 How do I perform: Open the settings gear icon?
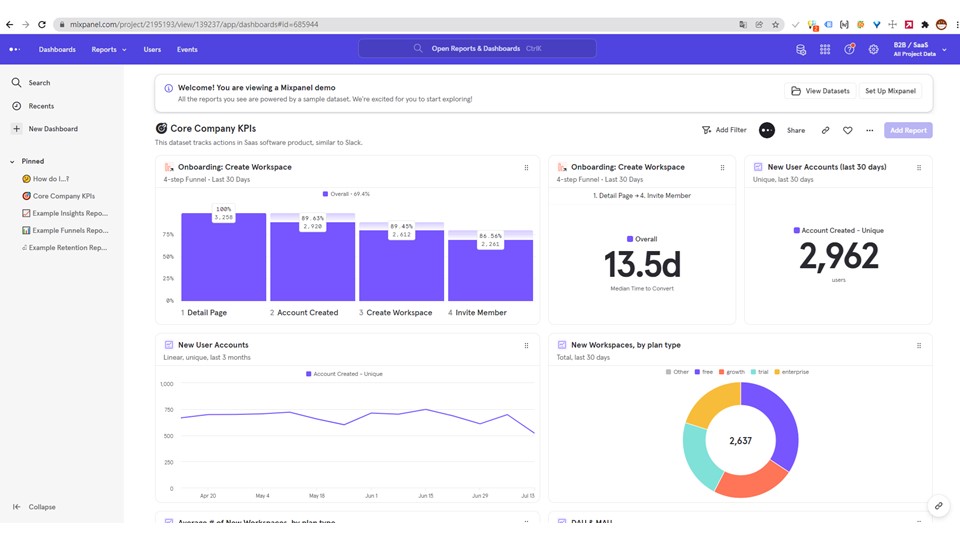tap(874, 50)
